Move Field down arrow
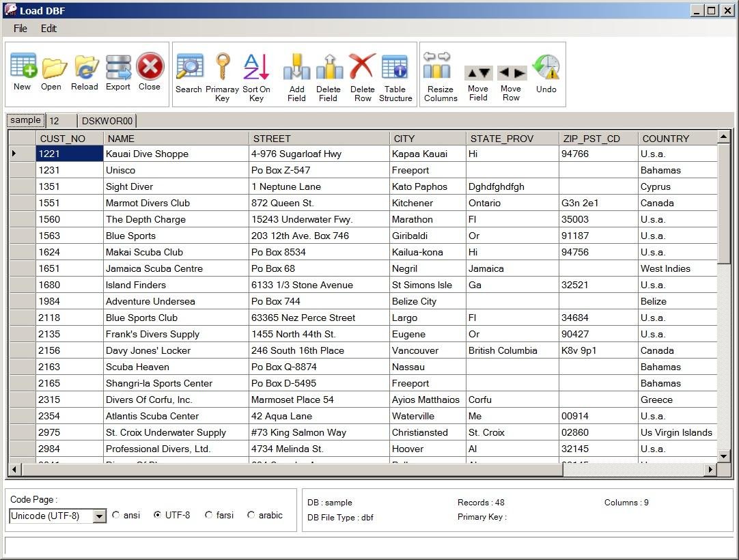 tap(485, 73)
